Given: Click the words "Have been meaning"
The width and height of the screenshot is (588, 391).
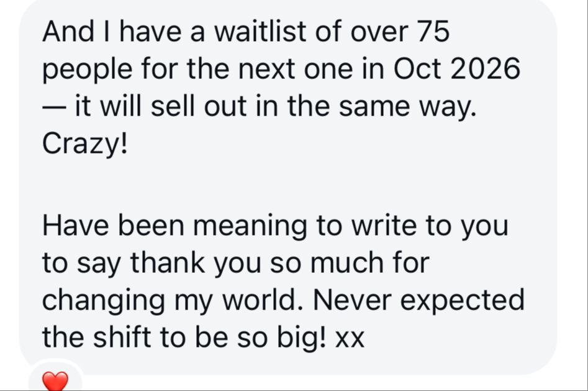Looking at the screenshot, I should (174, 226).
